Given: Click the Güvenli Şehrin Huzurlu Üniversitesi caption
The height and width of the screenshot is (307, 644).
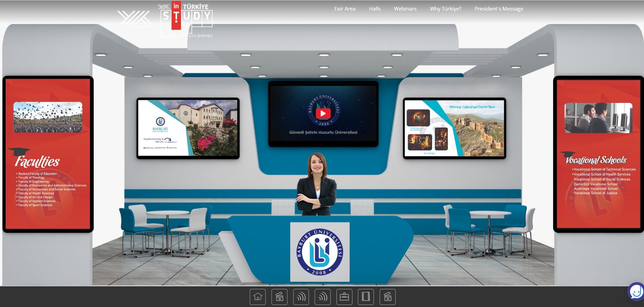Looking at the screenshot, I should 323,132.
